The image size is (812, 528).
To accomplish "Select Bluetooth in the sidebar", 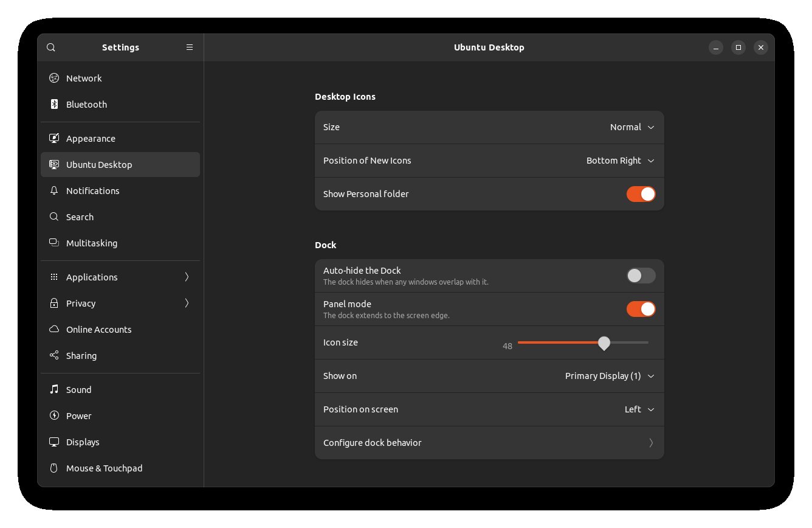I will (x=120, y=104).
